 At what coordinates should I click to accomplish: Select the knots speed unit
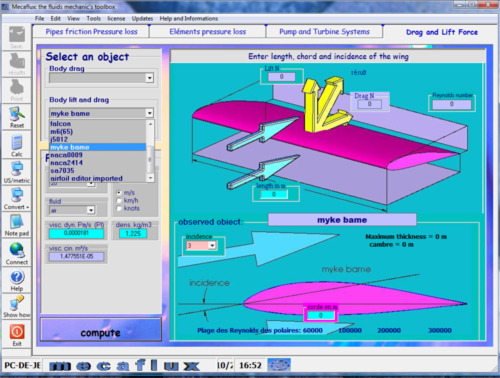tap(119, 208)
